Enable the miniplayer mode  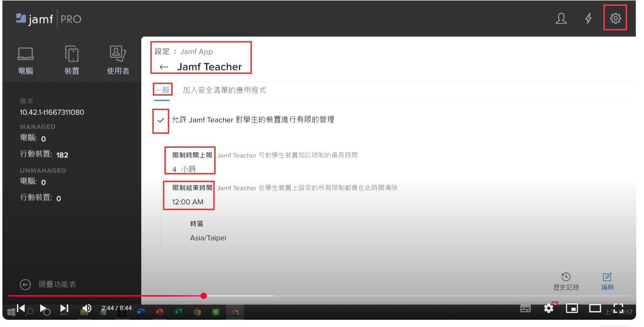pyautogui.click(x=572, y=308)
